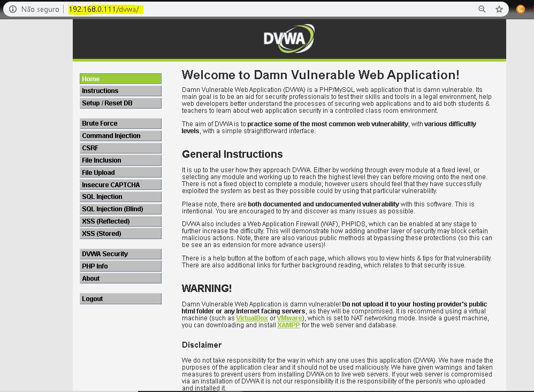Open the Command Injection module

point(120,136)
